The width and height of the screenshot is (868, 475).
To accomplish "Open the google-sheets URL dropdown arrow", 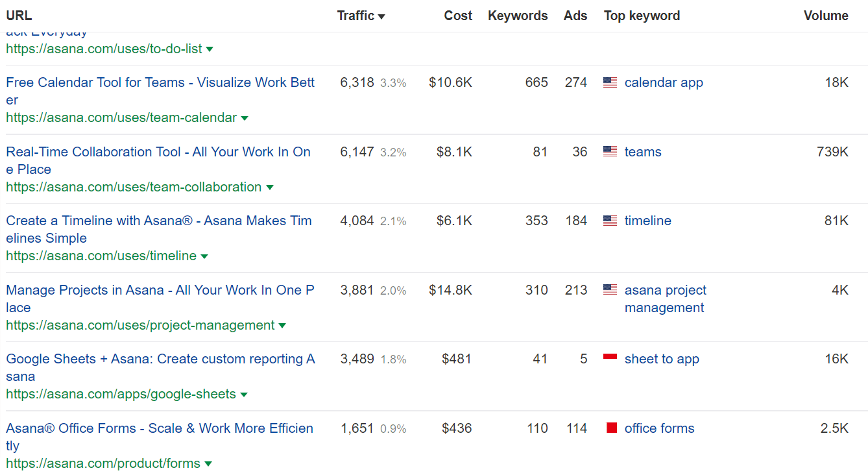I will point(244,395).
